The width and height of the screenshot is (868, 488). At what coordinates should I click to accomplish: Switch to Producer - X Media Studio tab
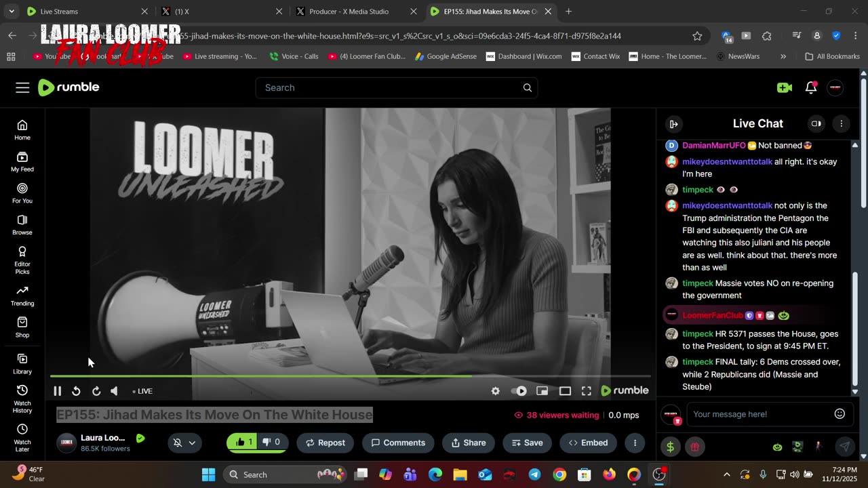[356, 12]
